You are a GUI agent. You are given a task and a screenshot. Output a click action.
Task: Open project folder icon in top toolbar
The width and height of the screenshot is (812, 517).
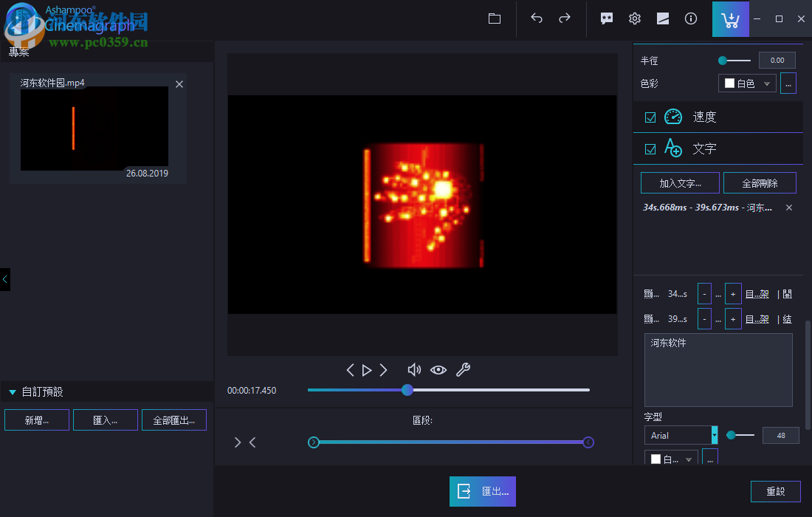pos(495,19)
